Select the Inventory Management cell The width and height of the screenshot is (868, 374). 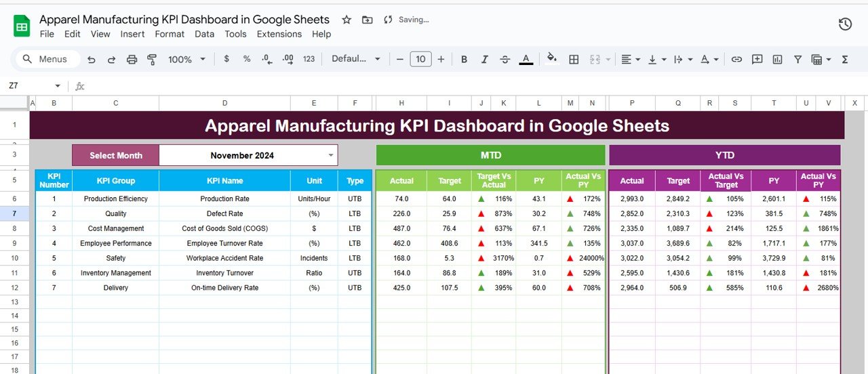coord(115,273)
